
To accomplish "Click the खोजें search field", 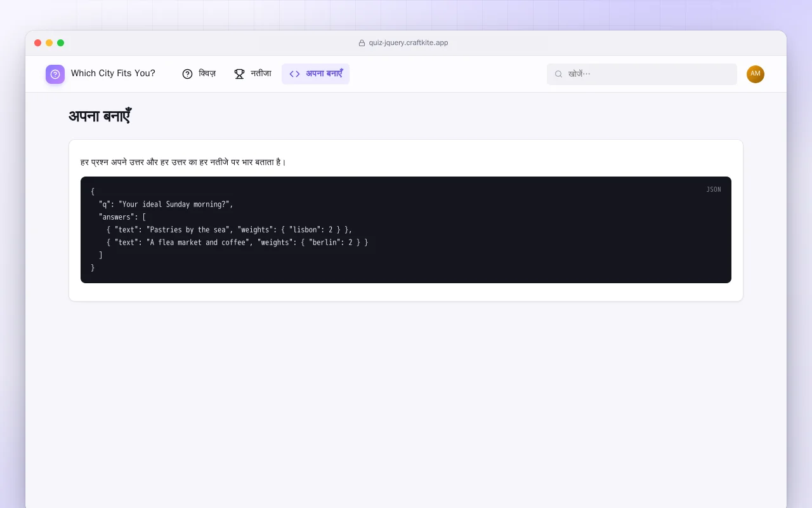I will pos(642,74).
